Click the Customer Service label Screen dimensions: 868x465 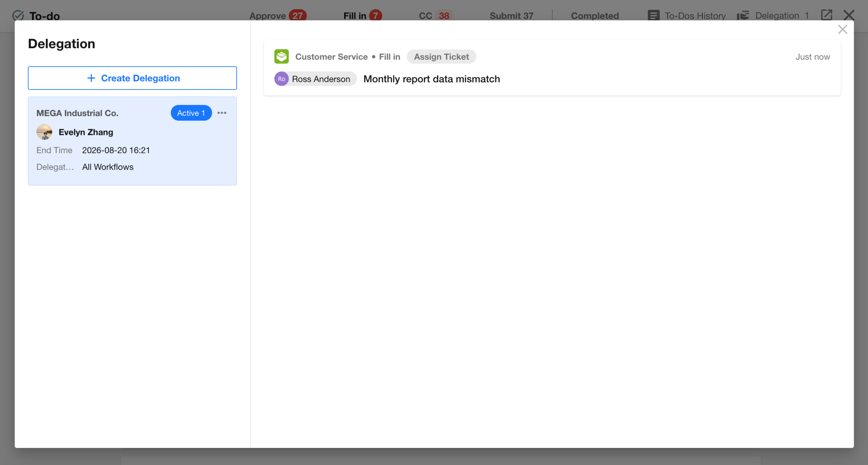click(331, 57)
